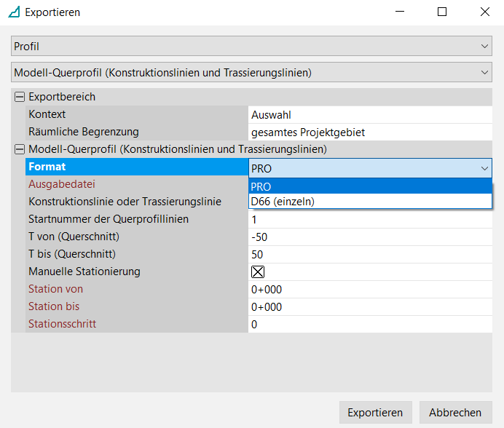Open the Modell-Querprofil type dropdown
The height and width of the screenshot is (428, 504).
[x=251, y=73]
